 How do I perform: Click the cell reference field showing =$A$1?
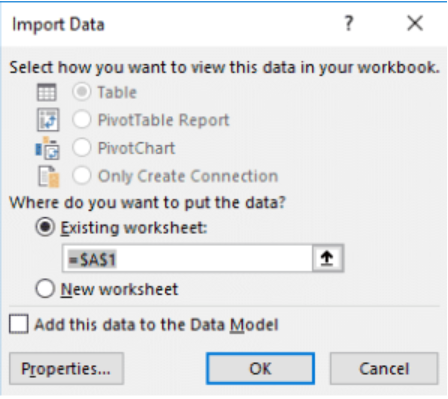point(187,258)
